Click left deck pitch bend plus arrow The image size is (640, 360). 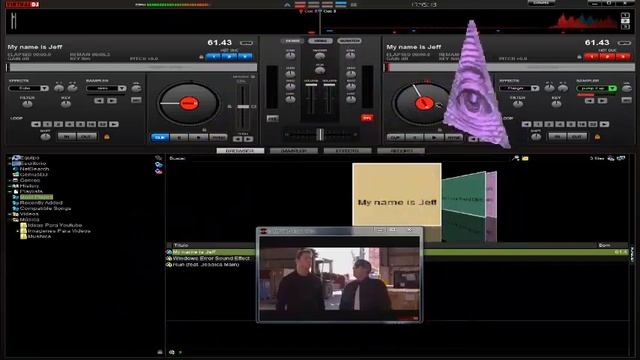click(248, 139)
